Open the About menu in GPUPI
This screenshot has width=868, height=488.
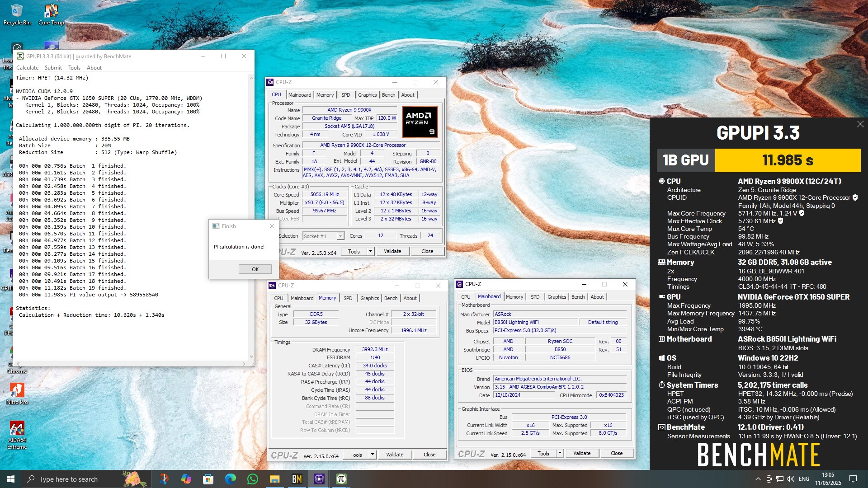pyautogui.click(x=94, y=68)
